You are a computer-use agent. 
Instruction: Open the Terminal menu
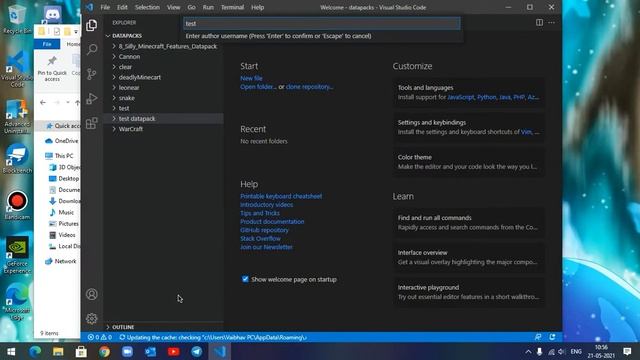[232, 7]
